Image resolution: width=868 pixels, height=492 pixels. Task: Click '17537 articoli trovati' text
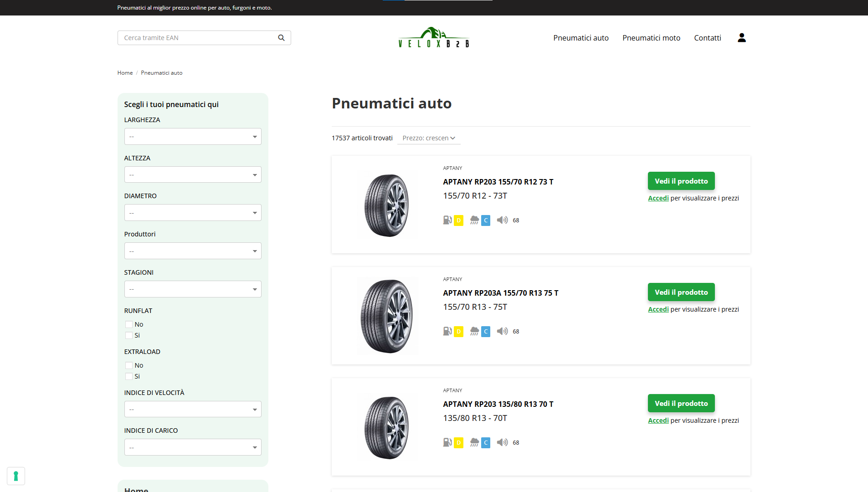point(362,138)
